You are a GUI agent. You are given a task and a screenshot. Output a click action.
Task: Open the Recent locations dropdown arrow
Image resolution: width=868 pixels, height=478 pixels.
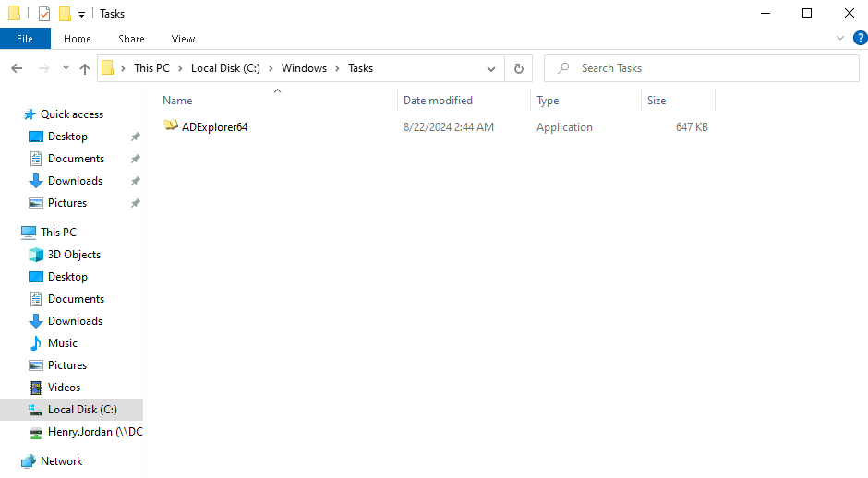click(x=66, y=68)
